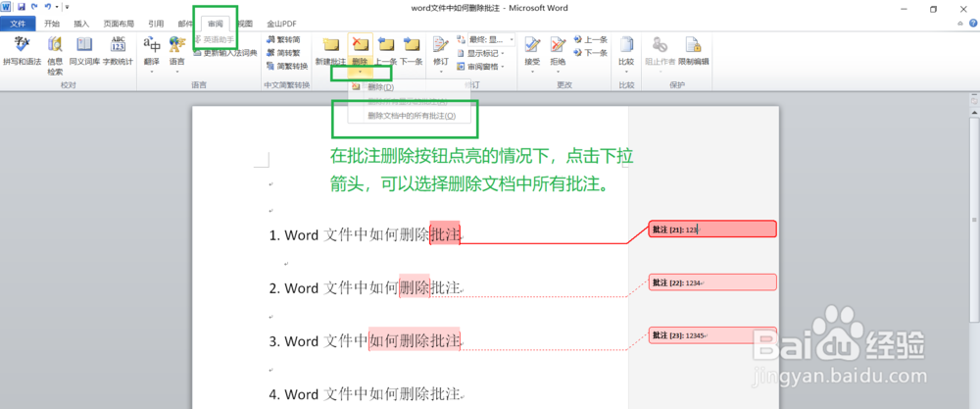The height and width of the screenshot is (409, 980).
Task: Click comment balloon 批注 [23]: 12345
Action: 712,335
